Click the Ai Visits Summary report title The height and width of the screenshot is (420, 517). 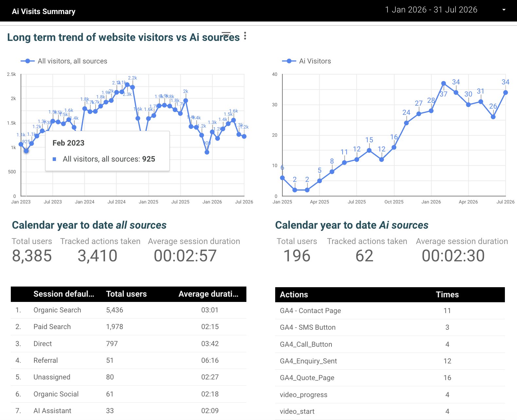coord(44,11)
